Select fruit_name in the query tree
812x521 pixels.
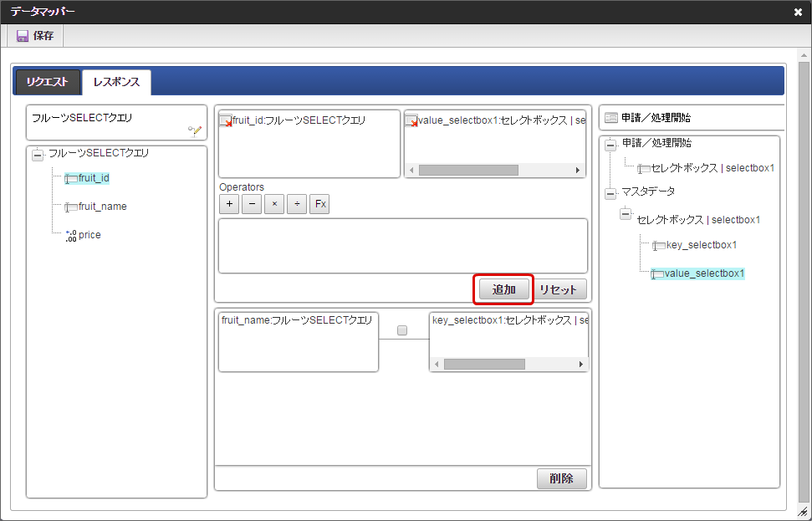point(103,206)
